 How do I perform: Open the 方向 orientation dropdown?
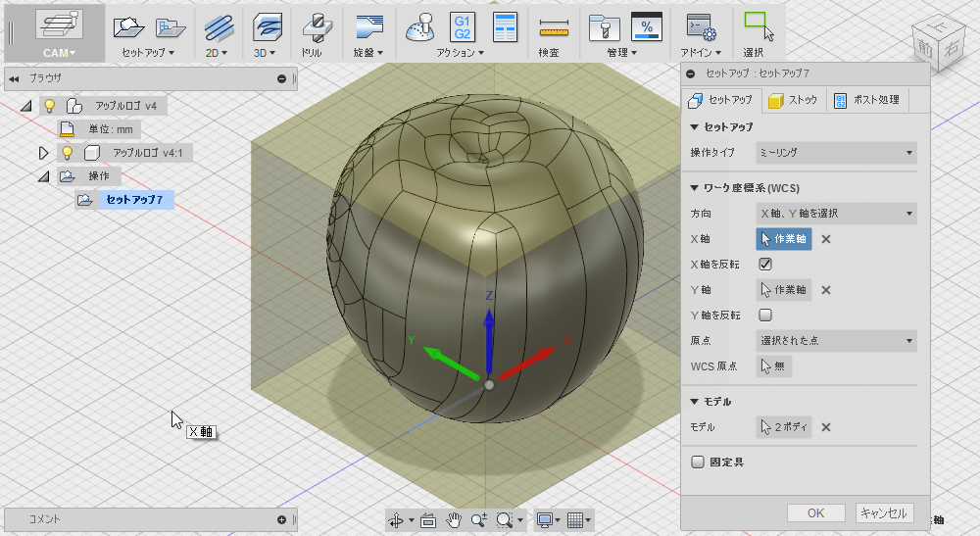(835, 214)
